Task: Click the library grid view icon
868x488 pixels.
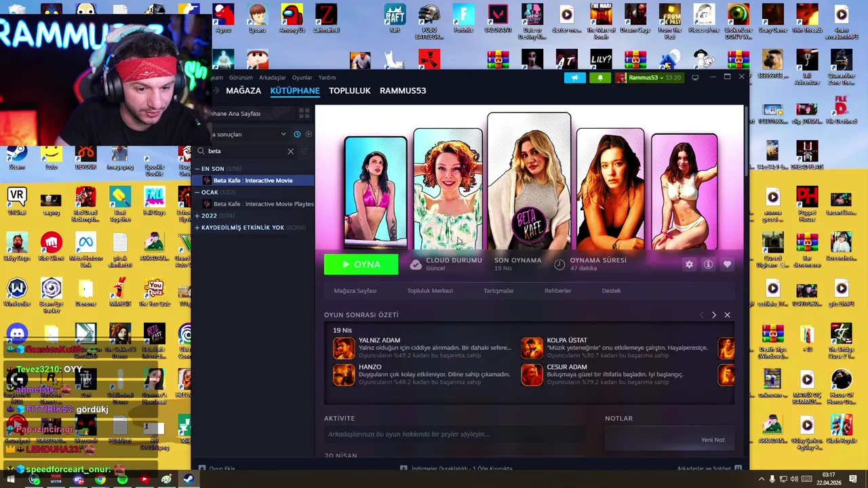Action: click(304, 113)
